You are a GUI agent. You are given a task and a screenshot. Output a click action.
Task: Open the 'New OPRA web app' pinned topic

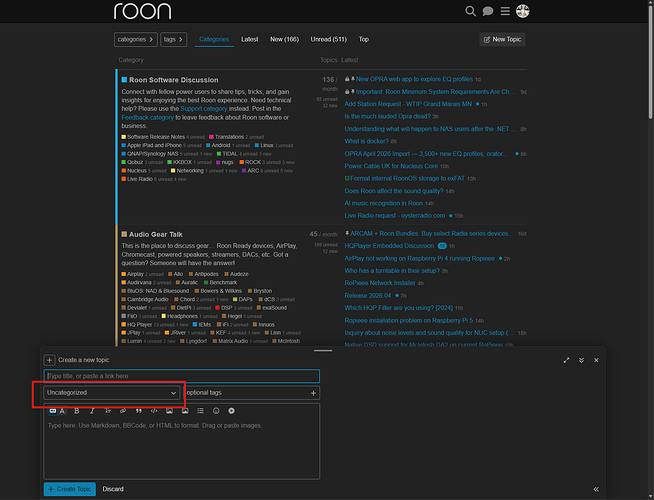(414, 79)
